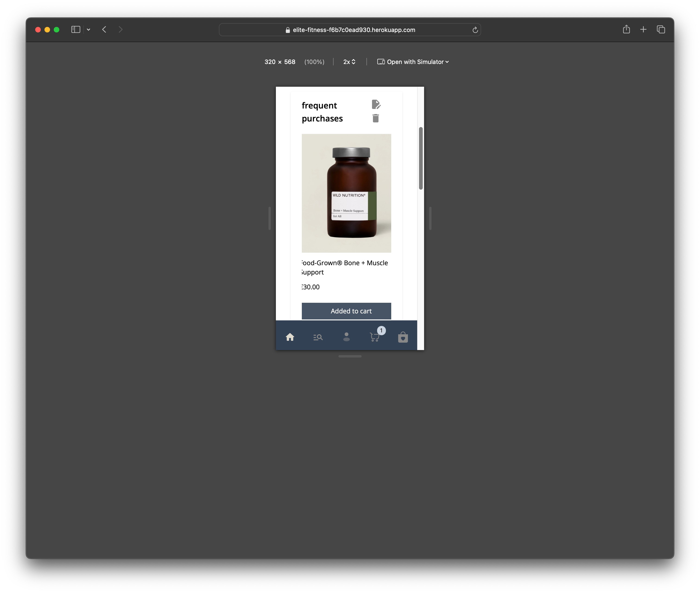
Task: Expand the sidebar options dropdown arrow
Action: (x=88, y=30)
